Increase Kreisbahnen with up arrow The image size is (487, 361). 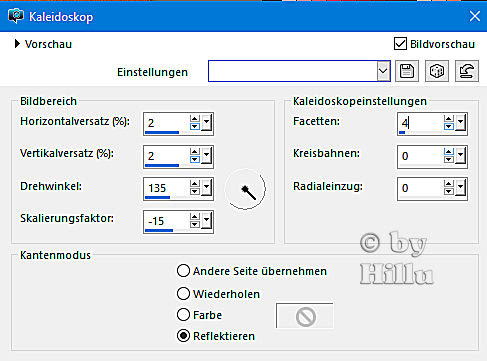[449, 152]
